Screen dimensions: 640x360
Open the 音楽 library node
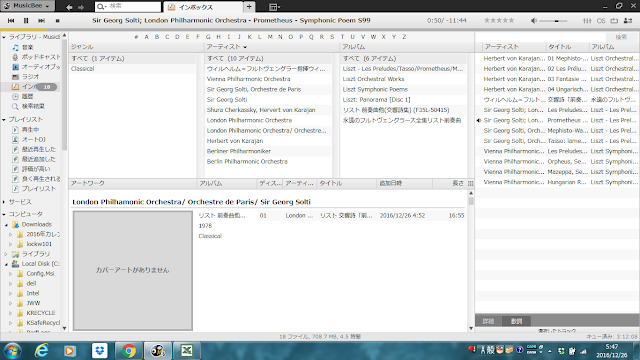[x=28, y=47]
